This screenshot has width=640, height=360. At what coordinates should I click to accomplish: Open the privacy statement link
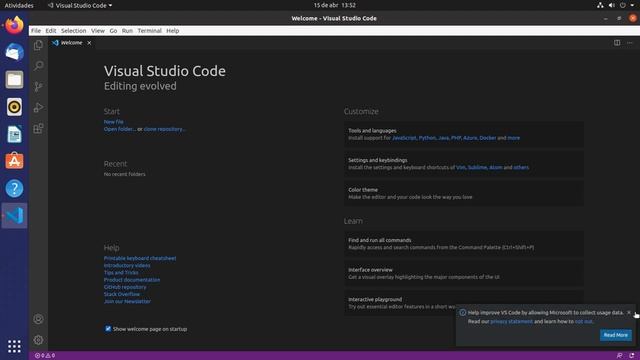tap(511, 322)
